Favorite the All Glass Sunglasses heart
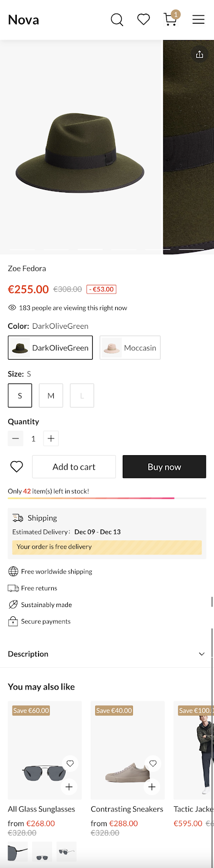The image size is (214, 868). coord(70,763)
